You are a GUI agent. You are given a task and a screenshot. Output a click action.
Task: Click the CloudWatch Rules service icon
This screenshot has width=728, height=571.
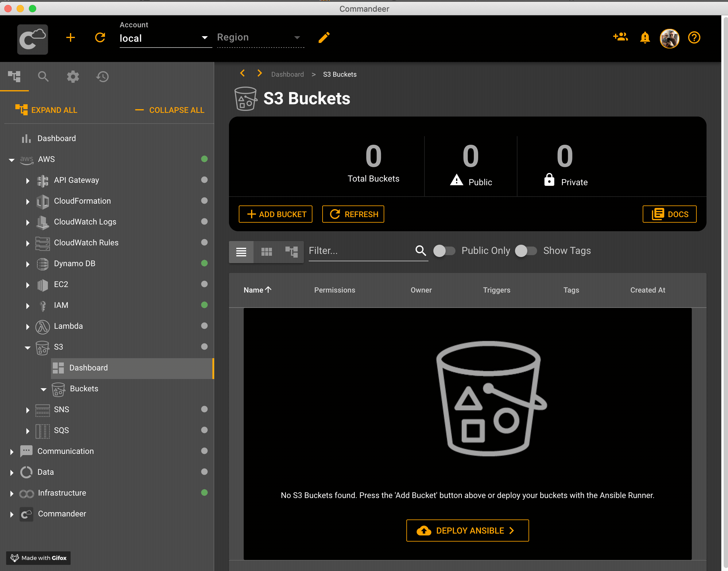click(42, 243)
